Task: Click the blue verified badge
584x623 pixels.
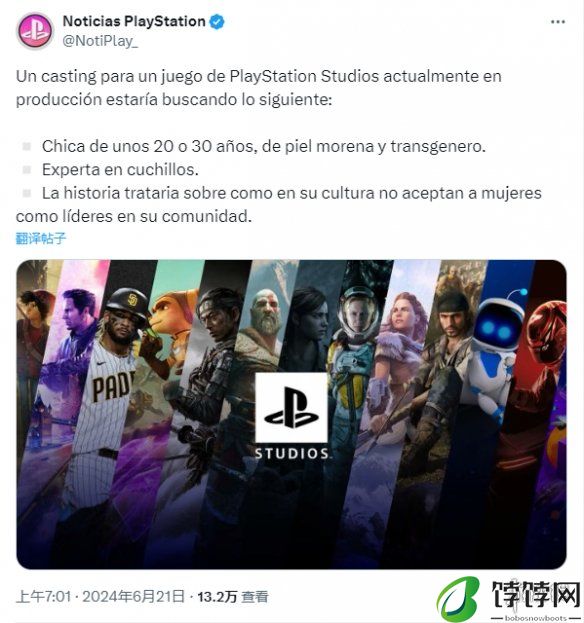Action: point(217,21)
